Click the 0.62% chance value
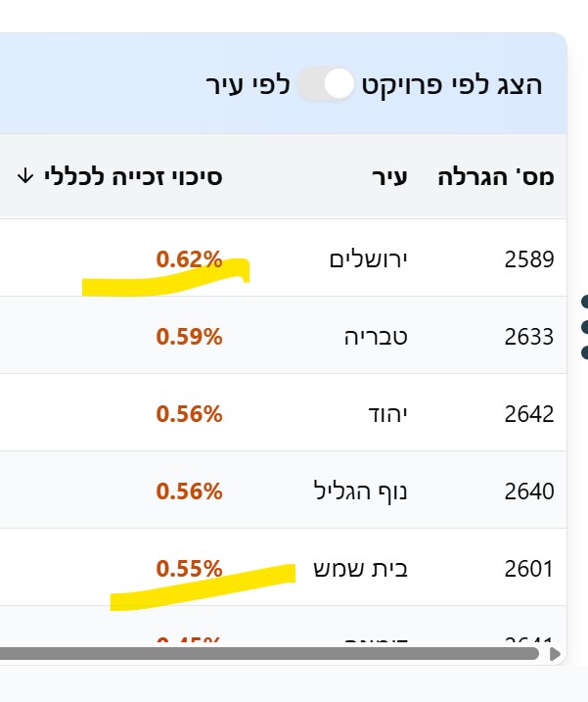 pos(190,259)
